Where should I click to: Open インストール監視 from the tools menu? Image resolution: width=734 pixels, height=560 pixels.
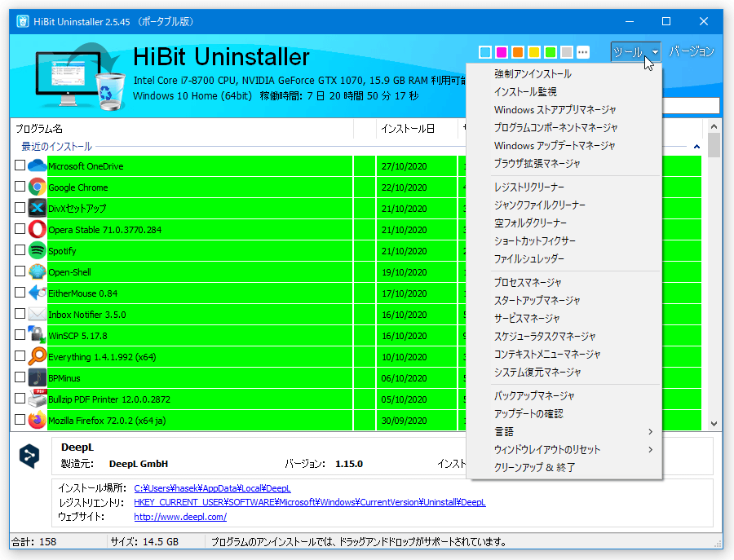564,91
